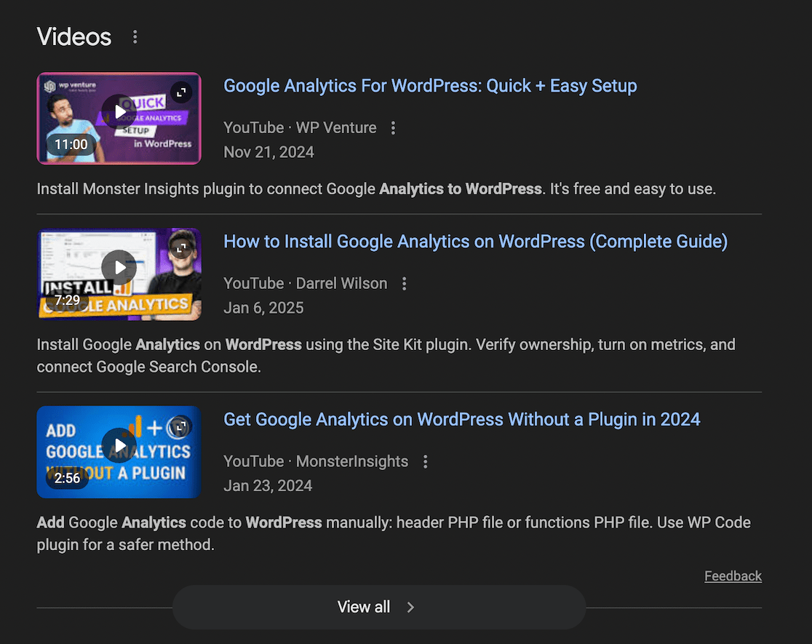Play the 'Without a Plugin' MonsterInsights video
The height and width of the screenshot is (644, 812).
coord(119,445)
